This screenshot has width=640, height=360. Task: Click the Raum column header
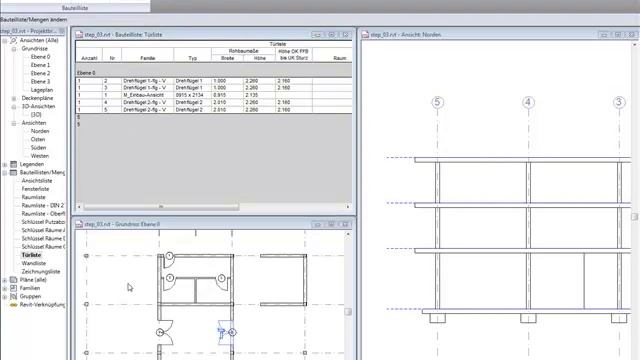coord(340,58)
